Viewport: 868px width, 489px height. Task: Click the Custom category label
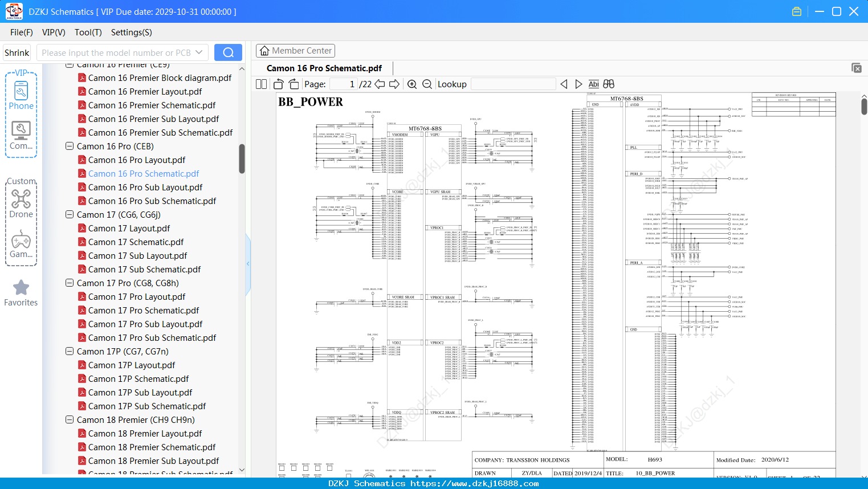coord(21,181)
